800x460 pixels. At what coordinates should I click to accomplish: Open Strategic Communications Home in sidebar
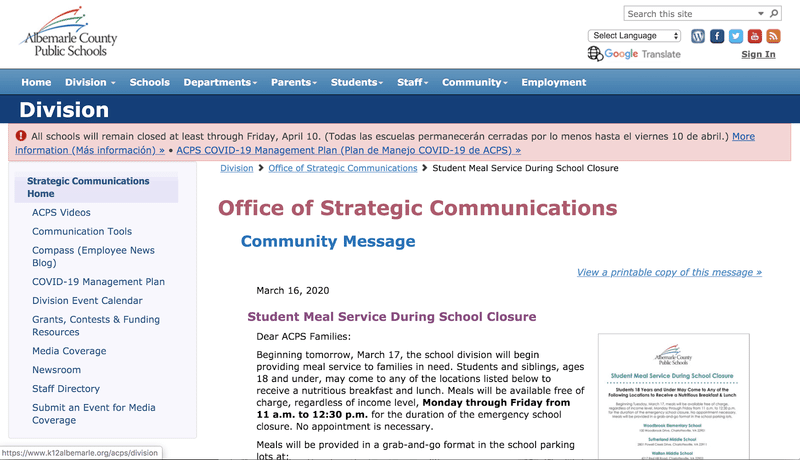tap(96, 187)
